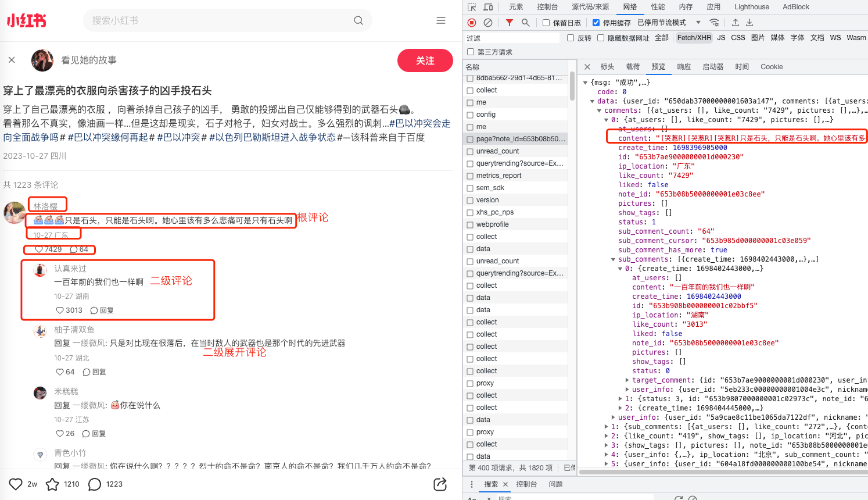Toggle the network filter funnel icon
The image size is (868, 500).
coord(509,23)
